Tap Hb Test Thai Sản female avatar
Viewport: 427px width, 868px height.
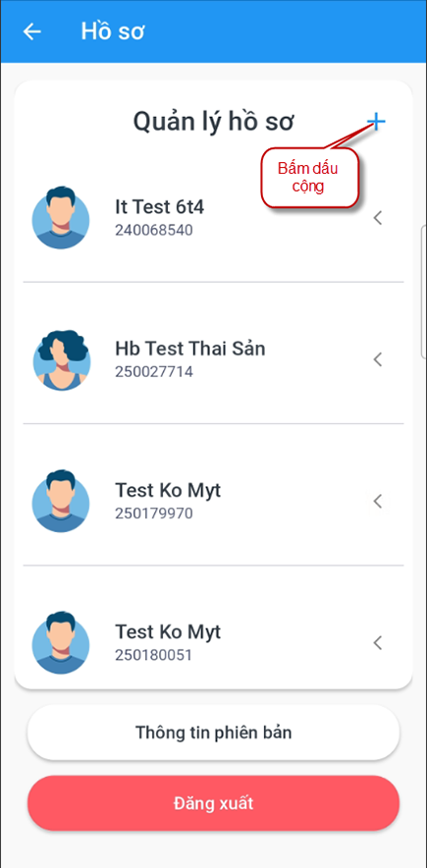pos(61,359)
